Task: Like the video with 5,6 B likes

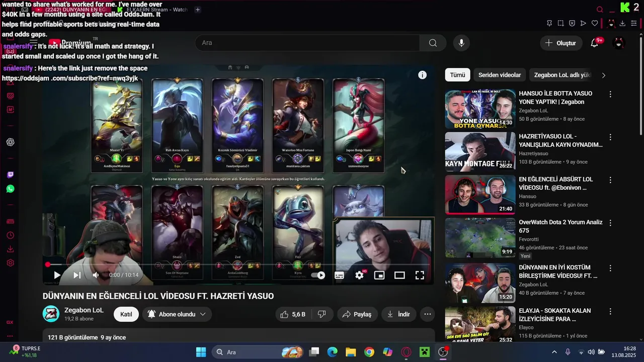Action: point(293,314)
